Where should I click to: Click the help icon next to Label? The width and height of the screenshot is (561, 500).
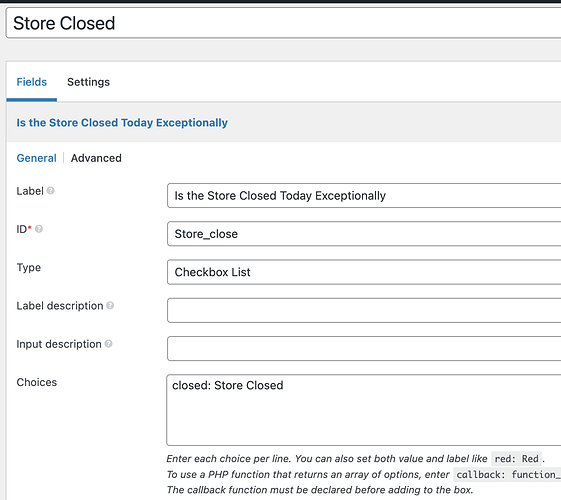(50, 191)
